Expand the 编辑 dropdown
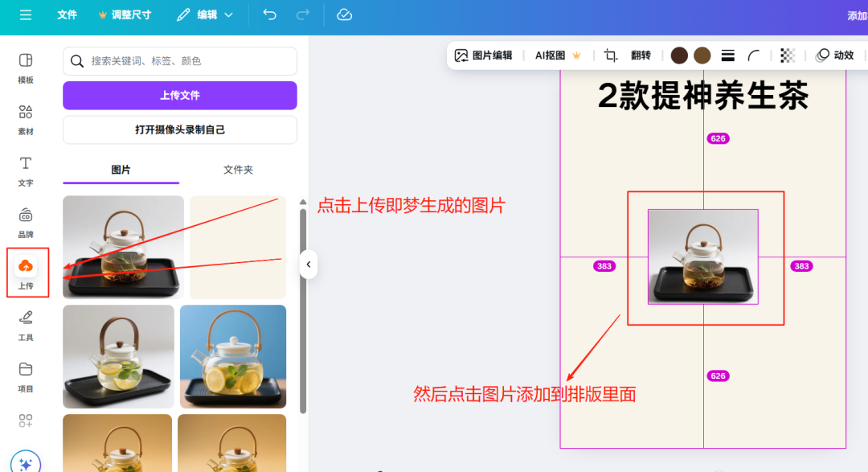 205,15
